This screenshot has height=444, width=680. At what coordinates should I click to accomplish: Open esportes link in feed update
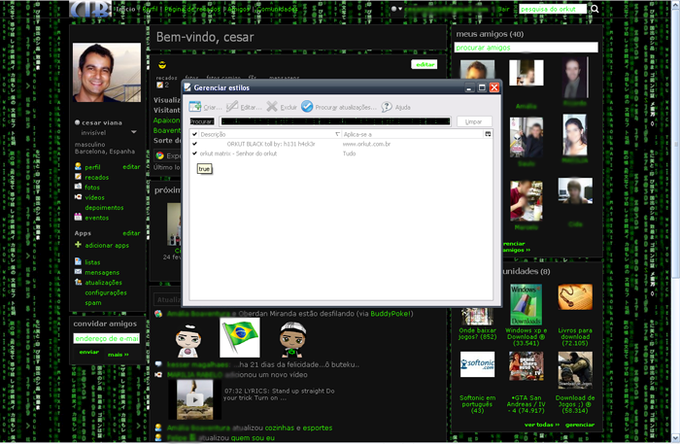pos(317,428)
